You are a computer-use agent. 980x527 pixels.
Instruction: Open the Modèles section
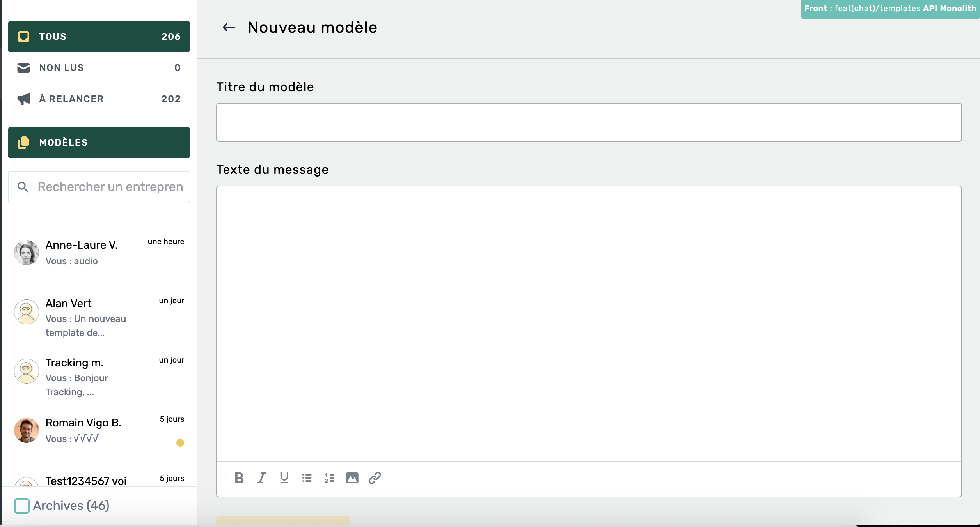[99, 143]
